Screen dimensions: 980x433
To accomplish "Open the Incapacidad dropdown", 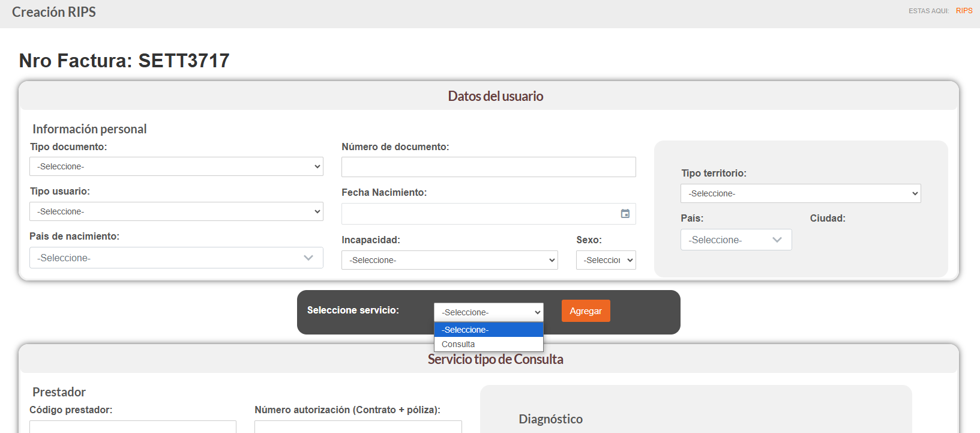I will pyautogui.click(x=449, y=260).
